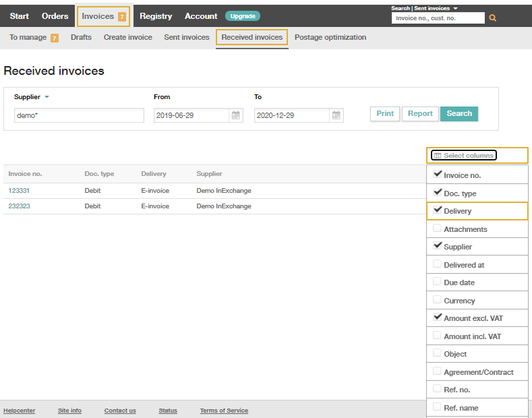The height and width of the screenshot is (418, 532).
Task: Sort by the Supplier column header
Action: tap(209, 174)
